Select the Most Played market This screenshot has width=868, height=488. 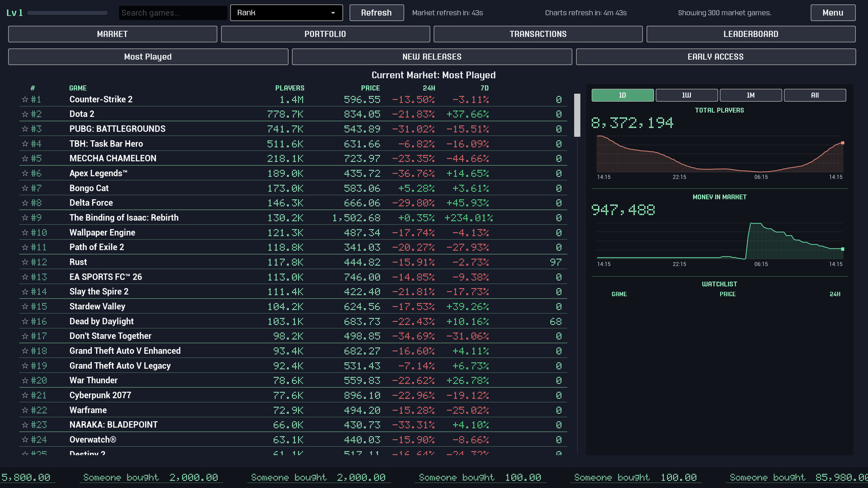coord(148,57)
